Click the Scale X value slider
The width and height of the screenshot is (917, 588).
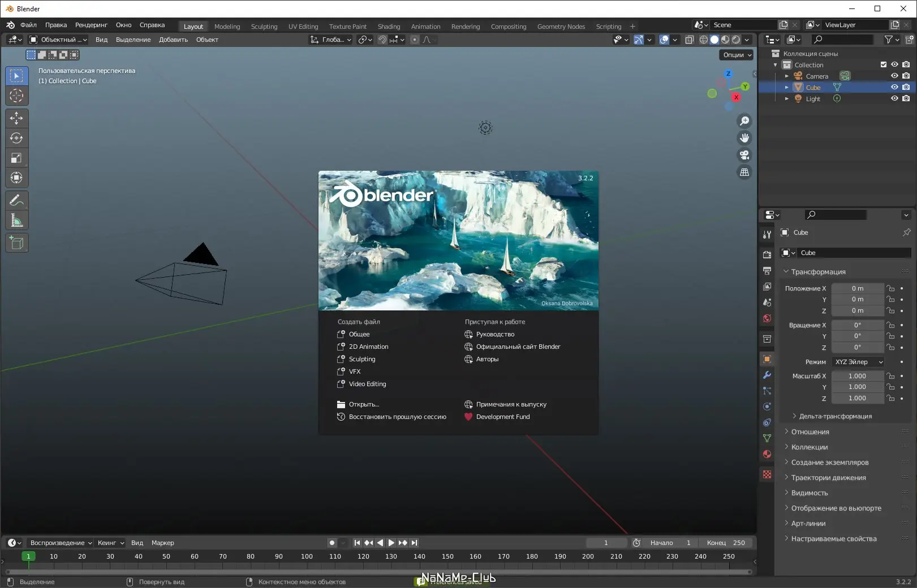(x=857, y=376)
